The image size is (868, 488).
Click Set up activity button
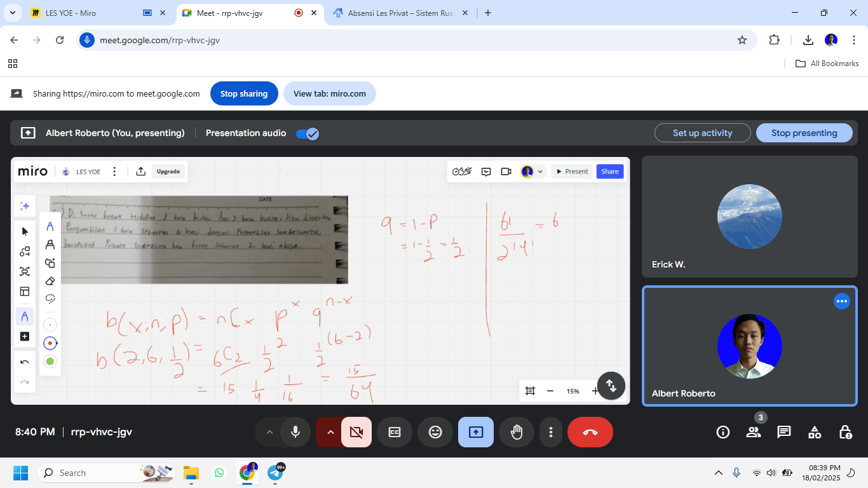702,133
